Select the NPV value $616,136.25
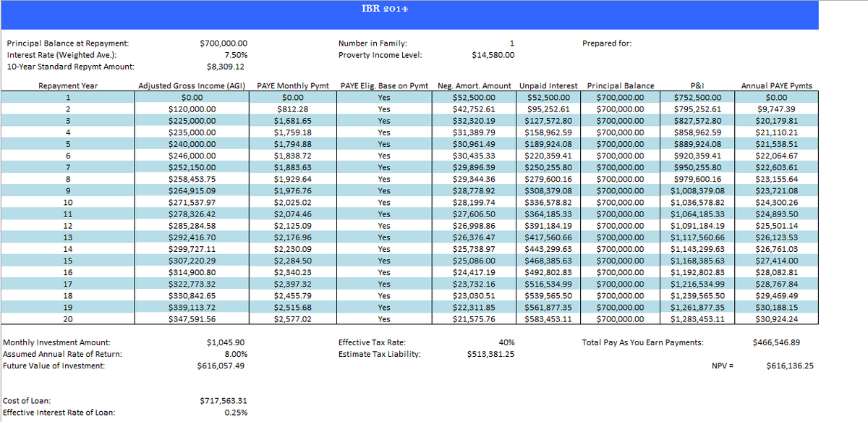The width and height of the screenshot is (868, 422). click(789, 366)
